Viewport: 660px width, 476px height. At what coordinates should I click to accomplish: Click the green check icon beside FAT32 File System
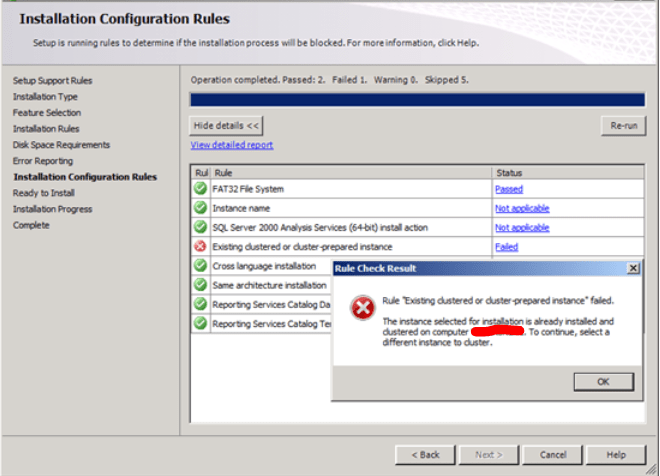(x=201, y=189)
